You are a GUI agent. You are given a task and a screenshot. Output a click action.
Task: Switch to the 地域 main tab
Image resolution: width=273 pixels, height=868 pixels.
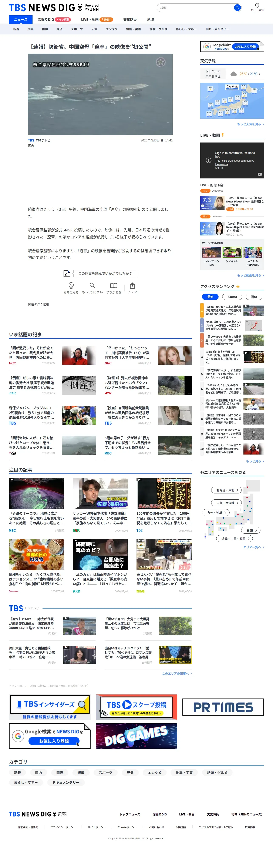click(x=150, y=20)
